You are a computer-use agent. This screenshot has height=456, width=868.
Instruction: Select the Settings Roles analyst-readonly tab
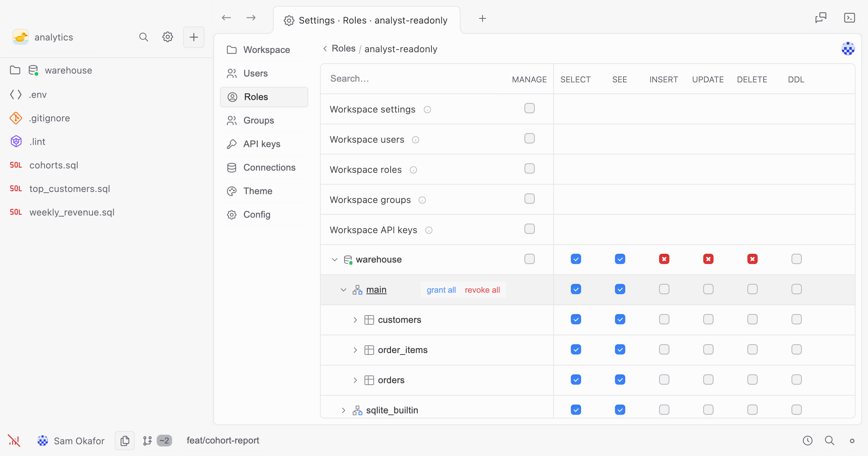(366, 20)
